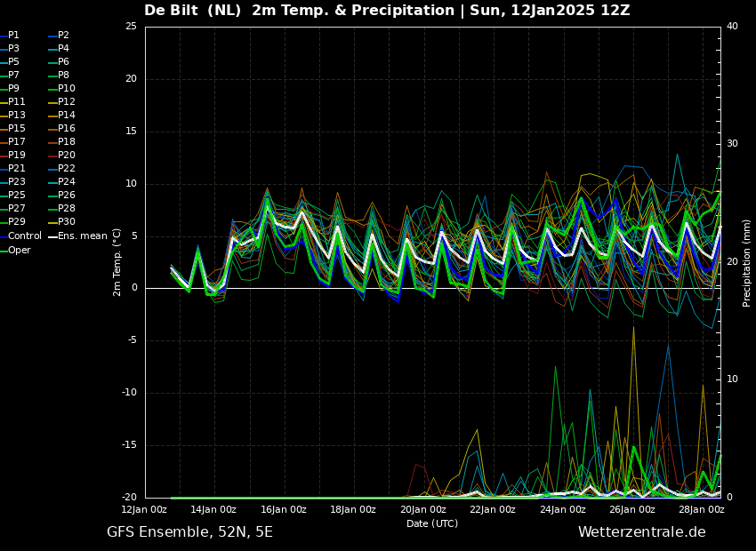Viewport: 756px width, 551px height.
Task: Click the Wetterzentrale.de text
Action: click(642, 532)
